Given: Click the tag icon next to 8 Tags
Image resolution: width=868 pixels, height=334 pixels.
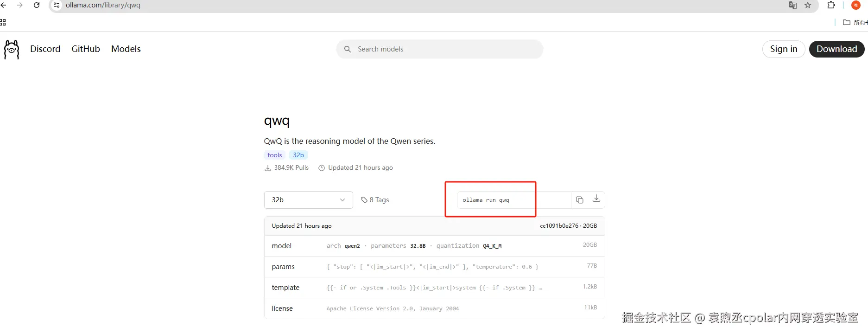Looking at the screenshot, I should pyautogui.click(x=364, y=200).
